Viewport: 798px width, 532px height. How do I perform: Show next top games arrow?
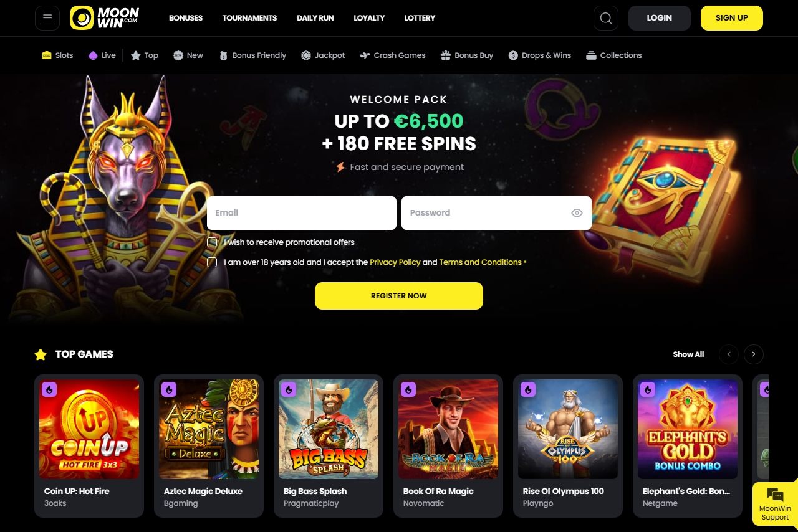[754, 354]
